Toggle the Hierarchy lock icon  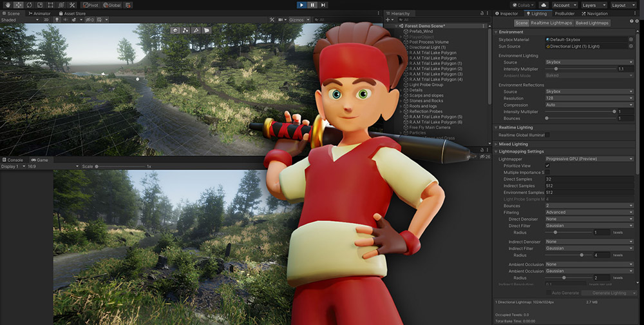tap(482, 14)
